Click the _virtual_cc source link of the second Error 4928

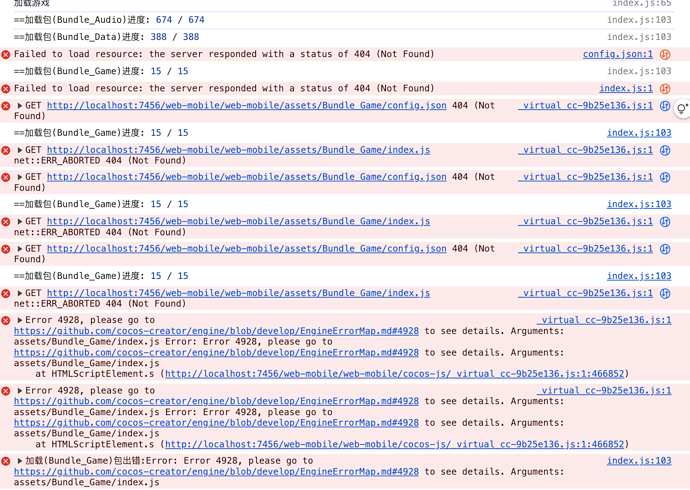604,391
